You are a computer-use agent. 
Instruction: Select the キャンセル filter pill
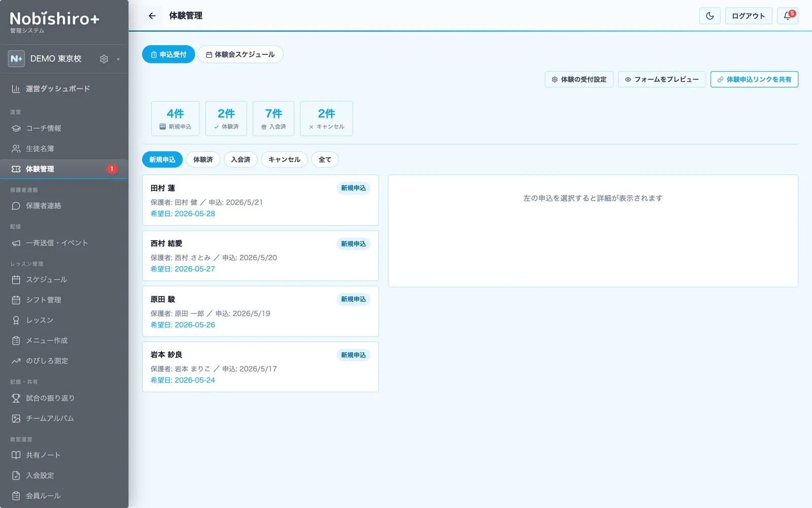pos(284,160)
